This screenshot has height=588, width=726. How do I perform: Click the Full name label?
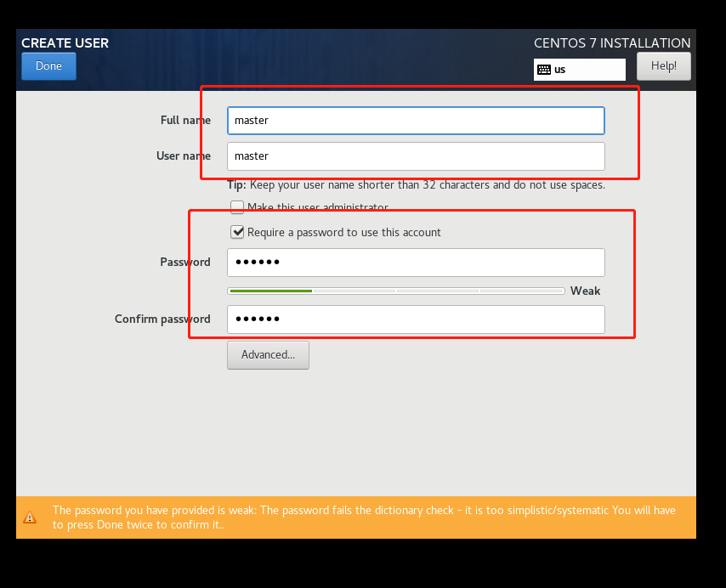point(185,121)
